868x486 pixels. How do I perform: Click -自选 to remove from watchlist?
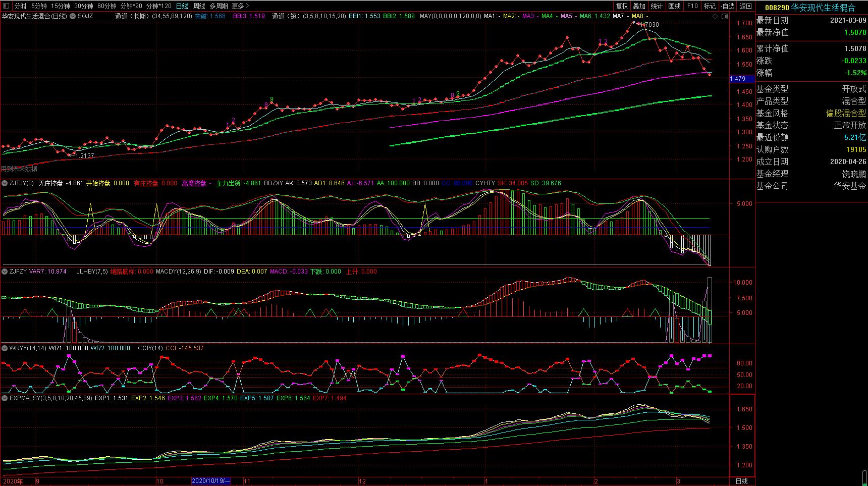tap(728, 6)
